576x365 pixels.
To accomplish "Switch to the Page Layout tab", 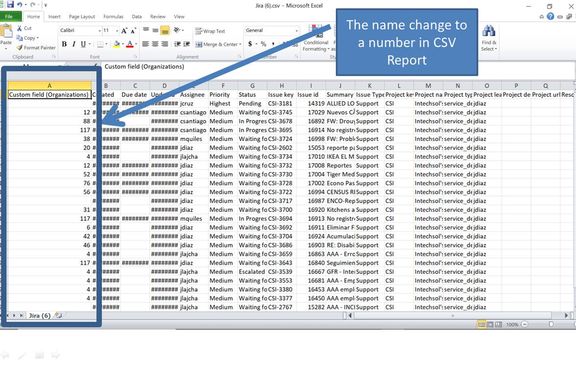I will (82, 17).
